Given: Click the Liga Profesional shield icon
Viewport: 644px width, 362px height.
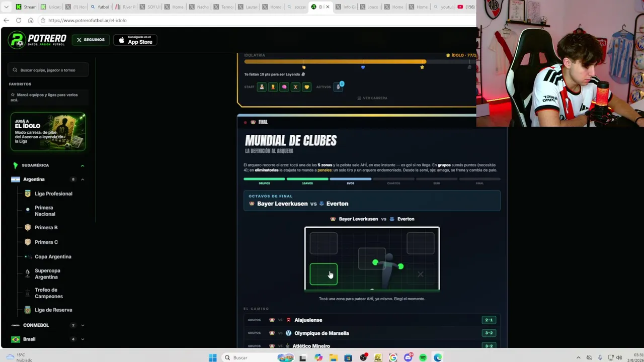Looking at the screenshot, I should [28, 194].
